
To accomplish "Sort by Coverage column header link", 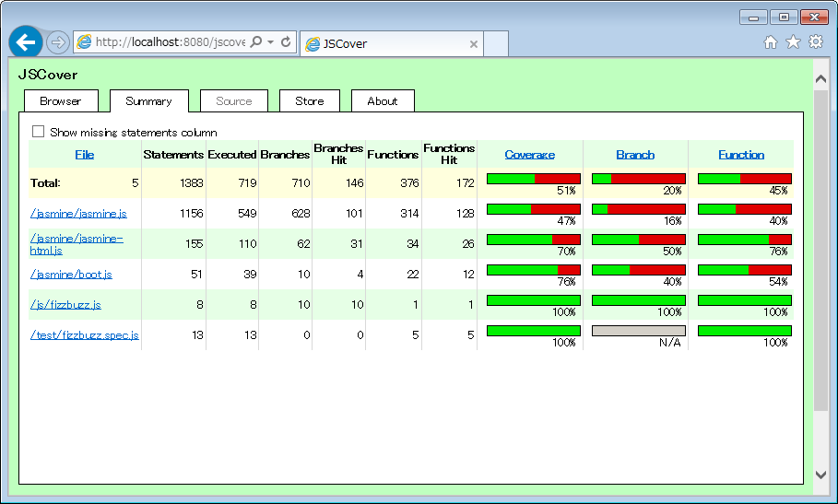I will tap(530, 155).
